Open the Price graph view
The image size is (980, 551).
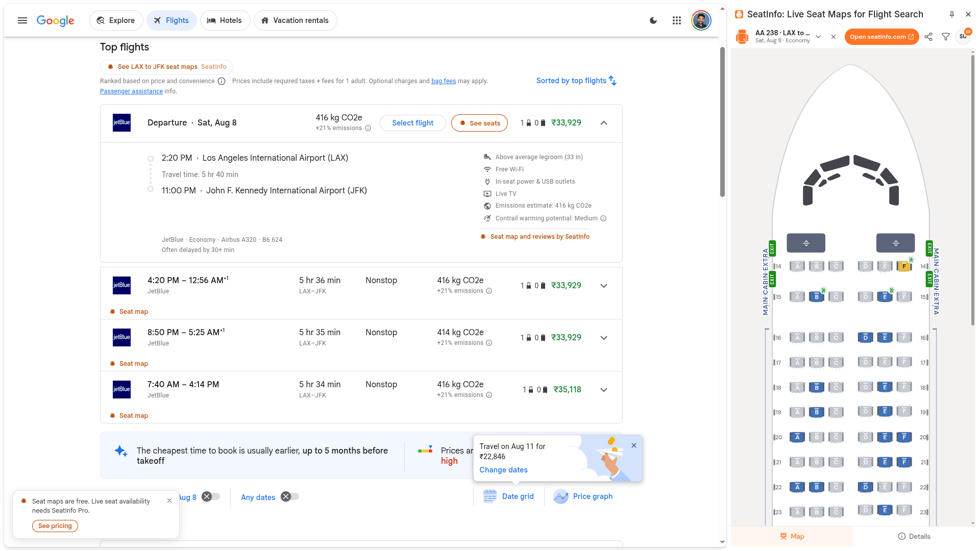click(x=583, y=496)
